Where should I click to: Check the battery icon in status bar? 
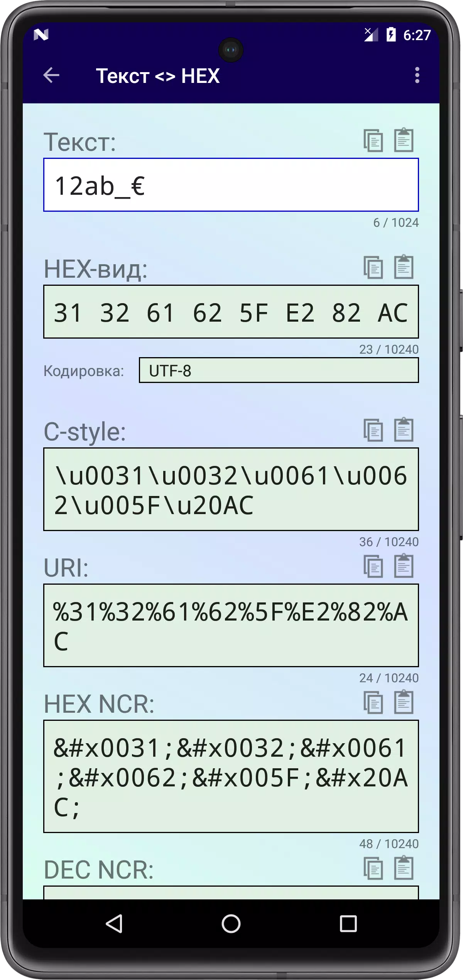[x=391, y=35]
